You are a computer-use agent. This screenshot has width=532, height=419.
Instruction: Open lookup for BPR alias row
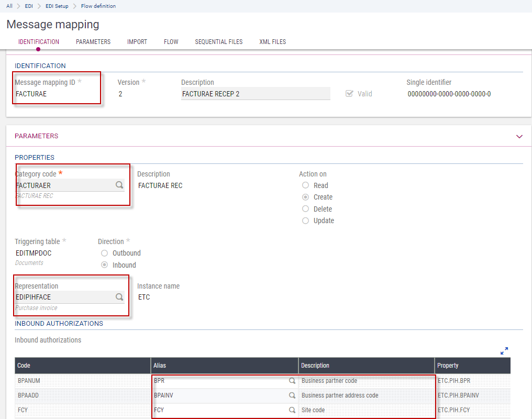pos(292,381)
